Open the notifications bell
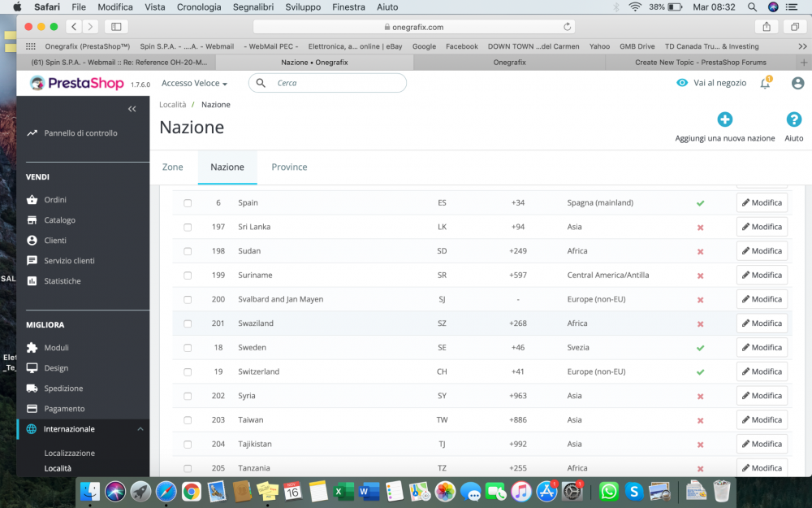The image size is (812, 508). click(765, 83)
